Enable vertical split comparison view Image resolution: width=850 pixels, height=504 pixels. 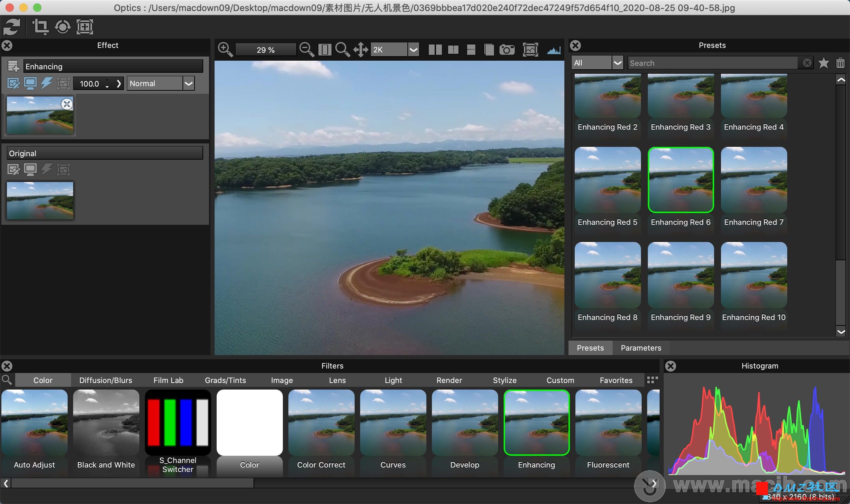[x=453, y=50]
